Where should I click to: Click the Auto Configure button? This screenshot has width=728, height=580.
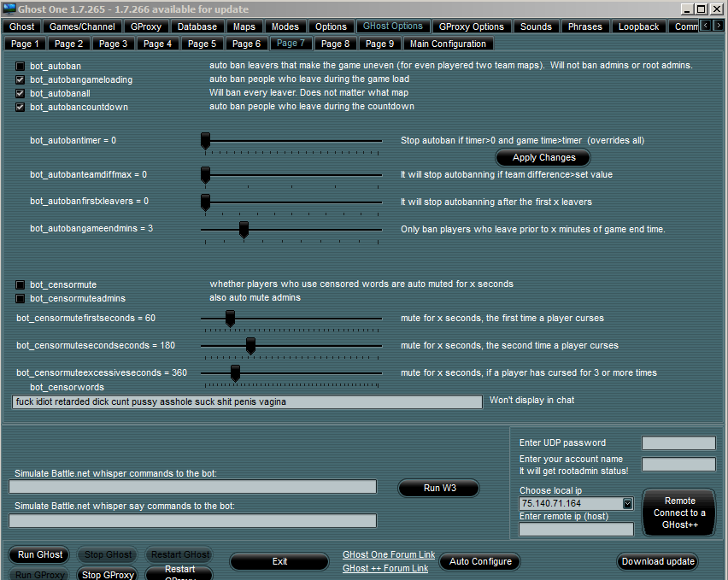[x=480, y=561]
